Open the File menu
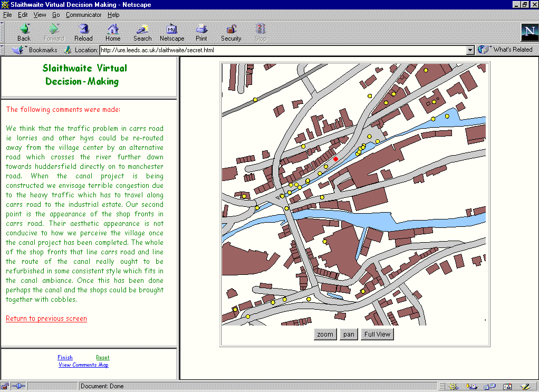 7,15
